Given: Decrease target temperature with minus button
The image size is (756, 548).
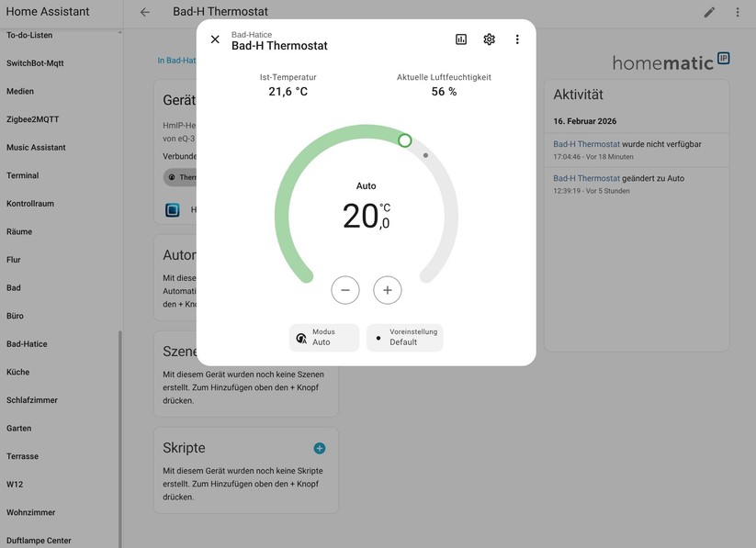Looking at the screenshot, I should (x=345, y=290).
